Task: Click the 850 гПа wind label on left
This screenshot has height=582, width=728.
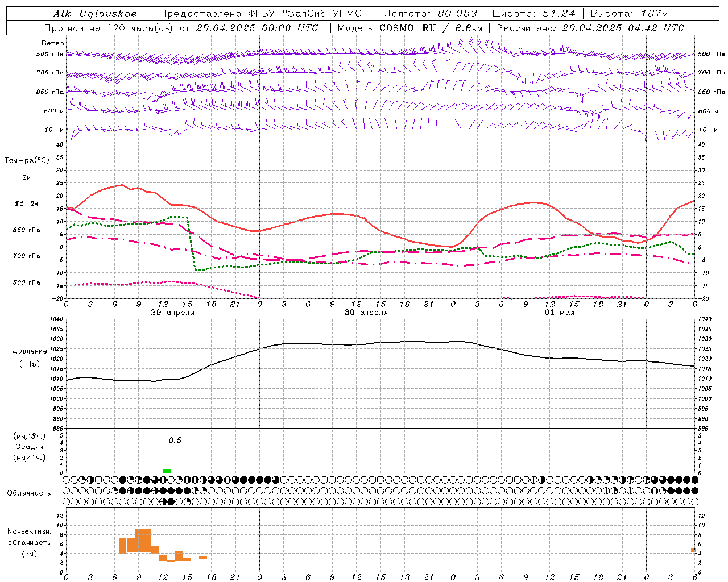Action: [x=50, y=92]
